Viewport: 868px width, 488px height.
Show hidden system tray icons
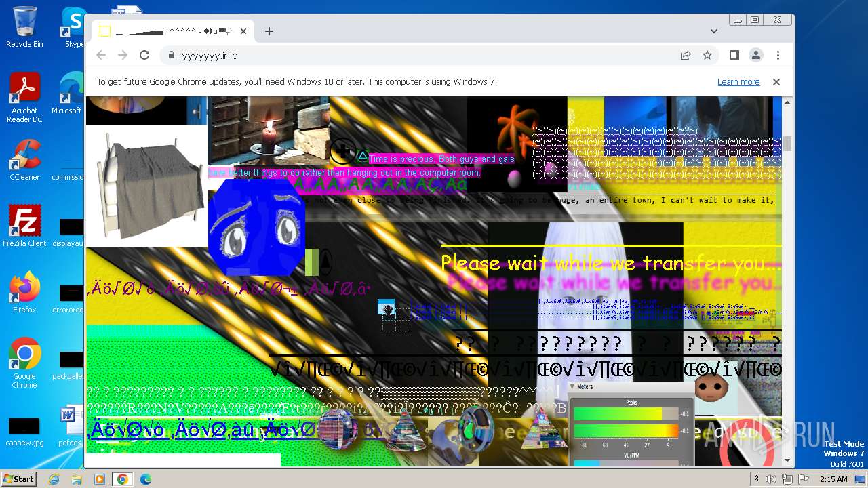756,479
